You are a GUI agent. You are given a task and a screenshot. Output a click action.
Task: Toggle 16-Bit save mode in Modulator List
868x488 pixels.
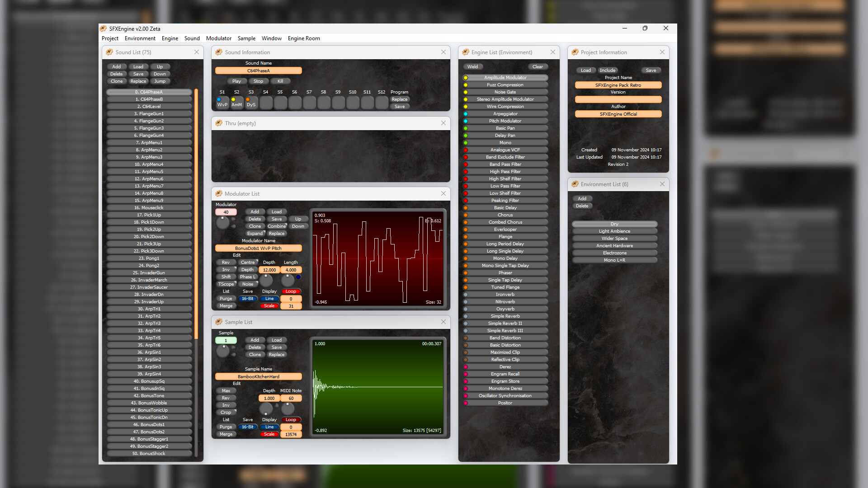(x=248, y=299)
